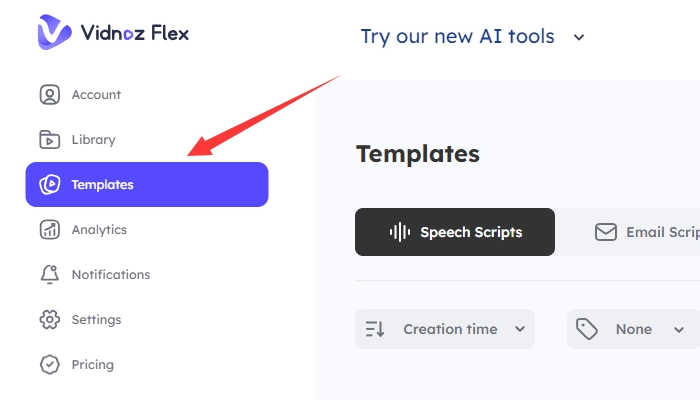This screenshot has width=700, height=400.
Task: Click the sort order icon
Action: (376, 329)
